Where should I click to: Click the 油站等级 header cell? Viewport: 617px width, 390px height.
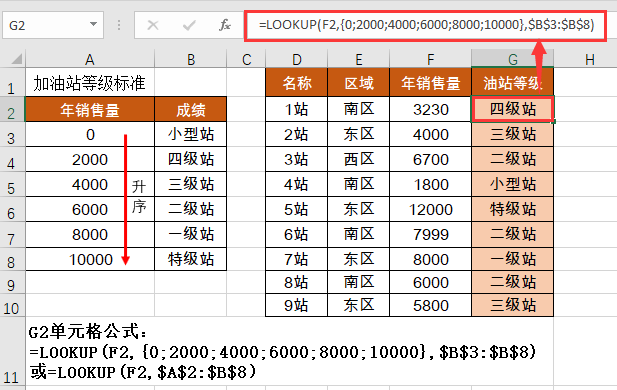point(512,83)
